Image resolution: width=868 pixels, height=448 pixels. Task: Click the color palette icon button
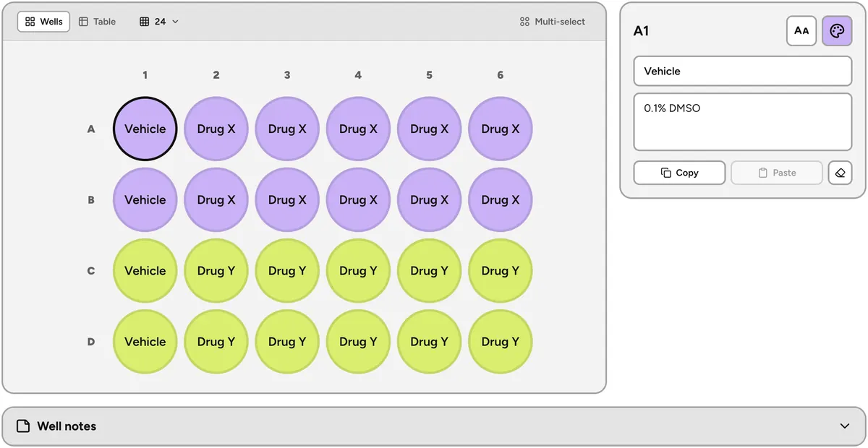[837, 31]
